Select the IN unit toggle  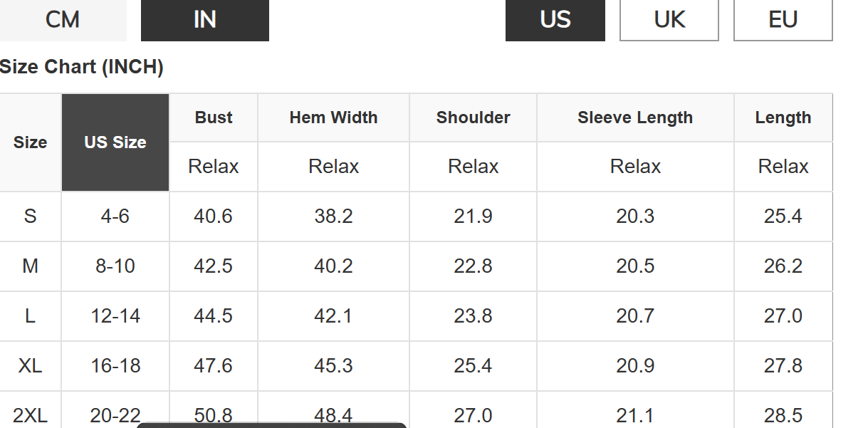[x=205, y=20]
